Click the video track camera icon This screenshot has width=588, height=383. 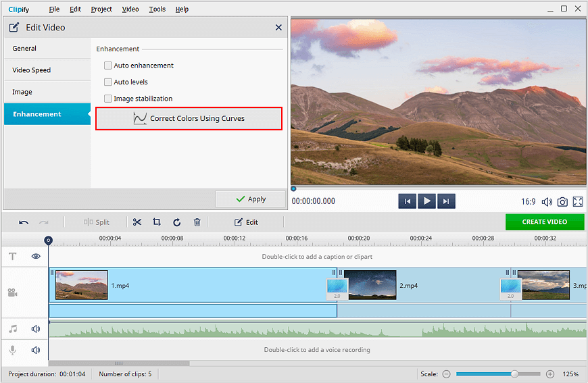tap(13, 292)
